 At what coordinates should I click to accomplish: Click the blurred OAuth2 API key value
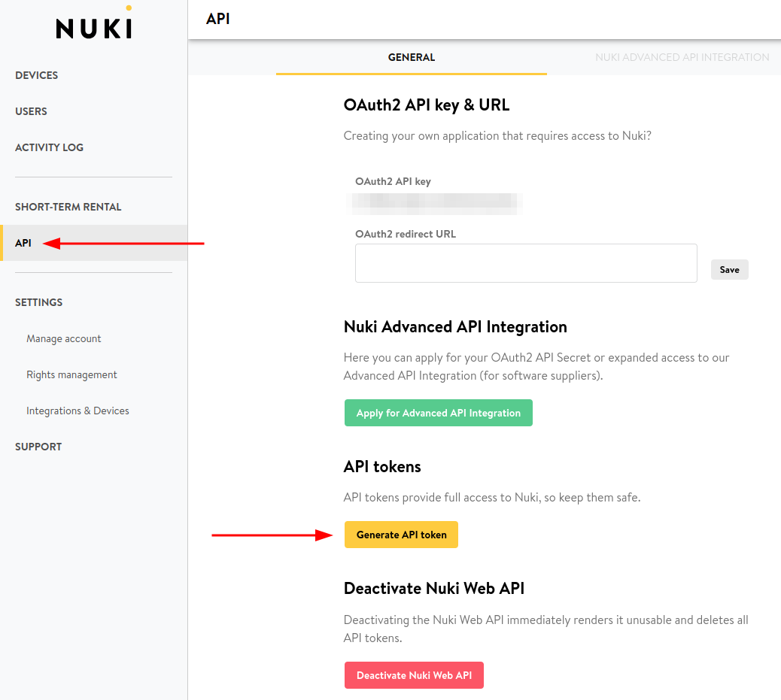(x=434, y=204)
